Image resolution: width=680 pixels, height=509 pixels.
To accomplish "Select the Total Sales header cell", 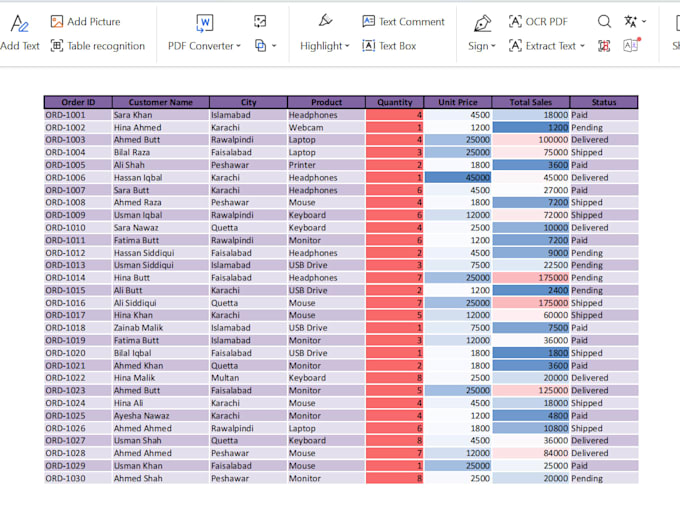I will pos(531,102).
